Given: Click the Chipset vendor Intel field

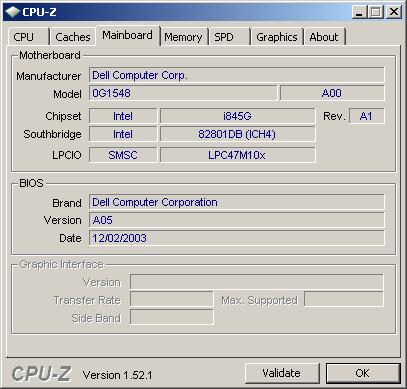Looking at the screenshot, I should 123,116.
